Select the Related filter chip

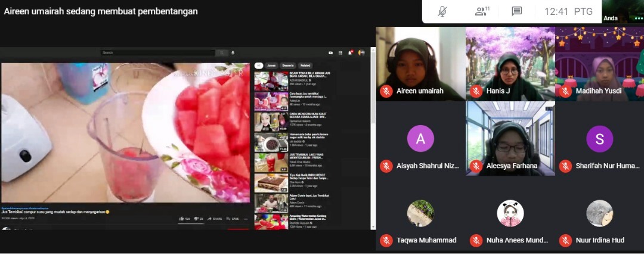305,66
